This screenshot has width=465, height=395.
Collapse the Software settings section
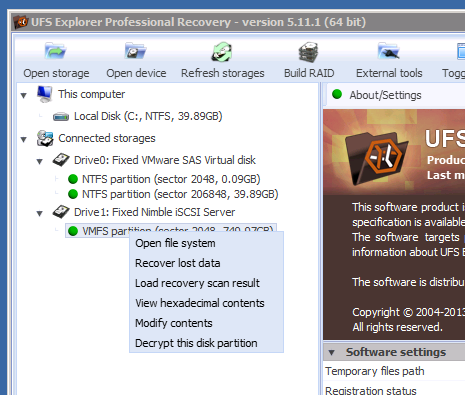click(332, 352)
